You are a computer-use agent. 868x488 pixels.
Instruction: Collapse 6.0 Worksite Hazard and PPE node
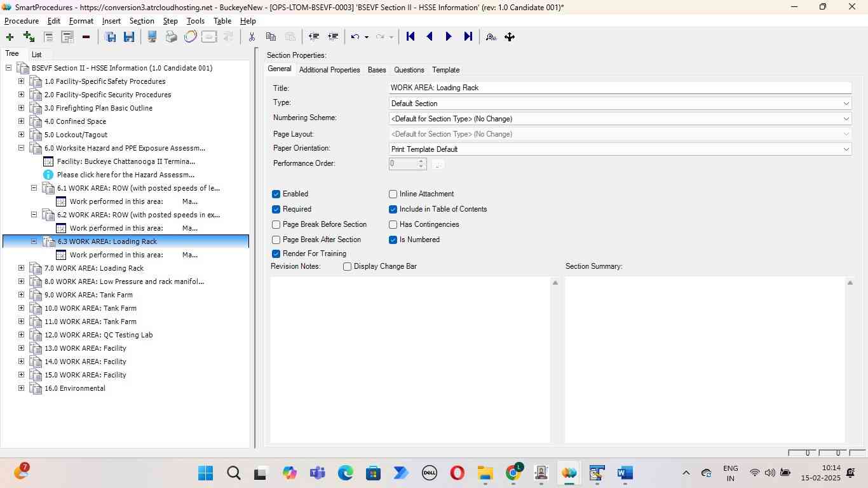[21, 148]
